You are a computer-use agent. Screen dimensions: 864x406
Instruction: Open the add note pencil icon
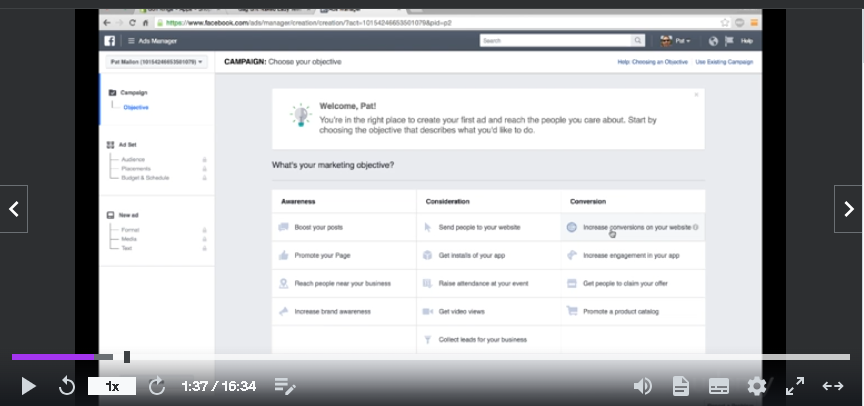point(285,386)
